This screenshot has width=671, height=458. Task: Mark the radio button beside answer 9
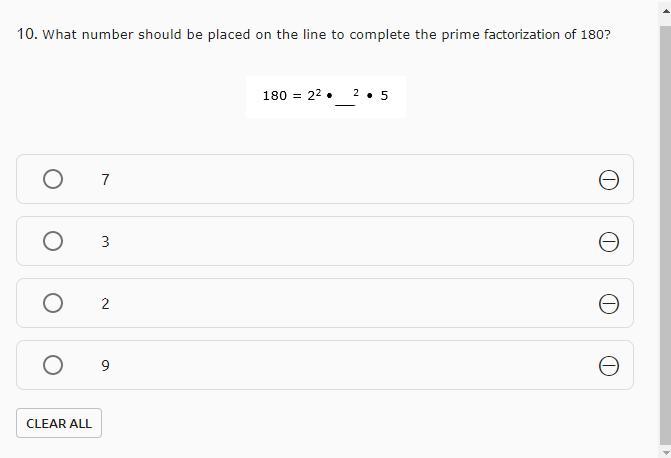coord(53,365)
